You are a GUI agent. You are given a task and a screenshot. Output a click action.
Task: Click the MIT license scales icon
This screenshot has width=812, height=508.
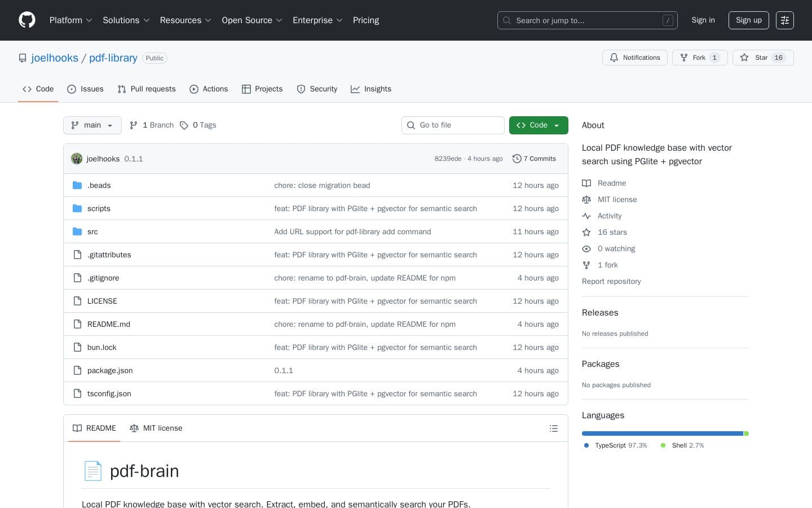tap(586, 199)
